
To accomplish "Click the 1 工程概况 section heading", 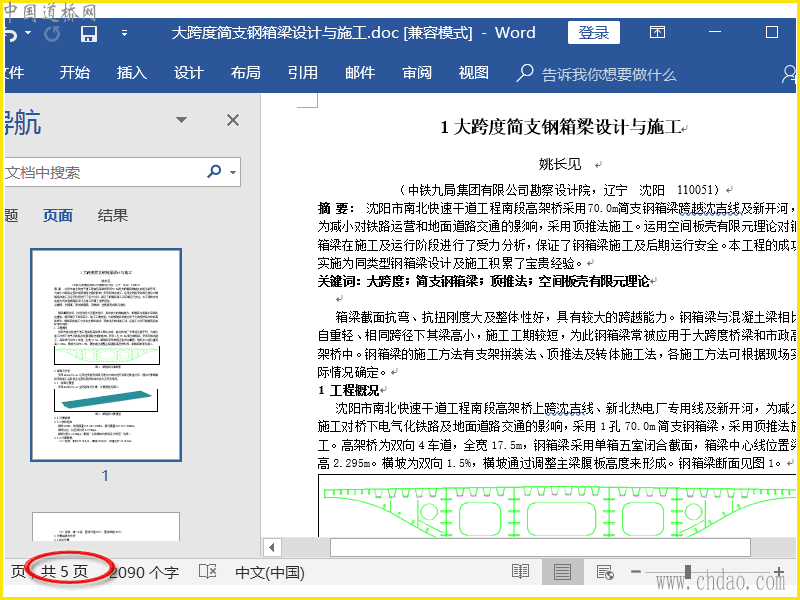I will (348, 390).
